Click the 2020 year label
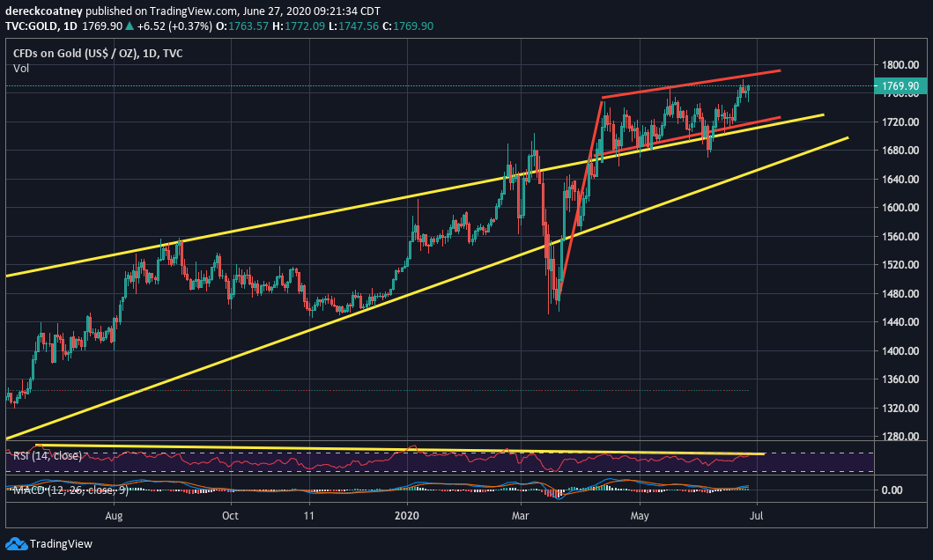933x560 pixels. pos(407,515)
